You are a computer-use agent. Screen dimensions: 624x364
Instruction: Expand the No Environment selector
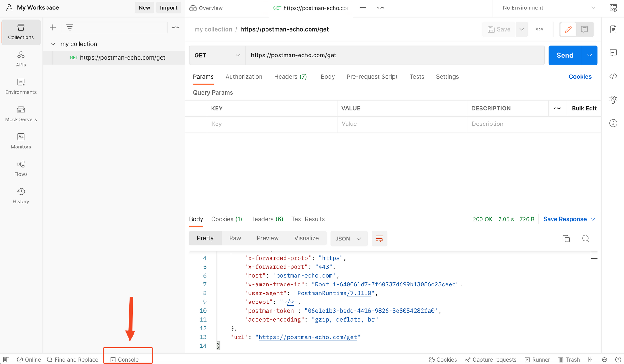pos(549,8)
